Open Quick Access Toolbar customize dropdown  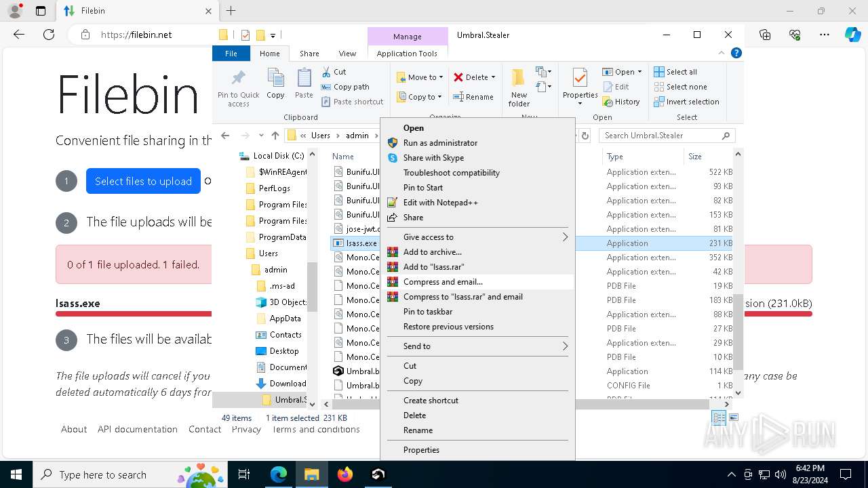[273, 35]
